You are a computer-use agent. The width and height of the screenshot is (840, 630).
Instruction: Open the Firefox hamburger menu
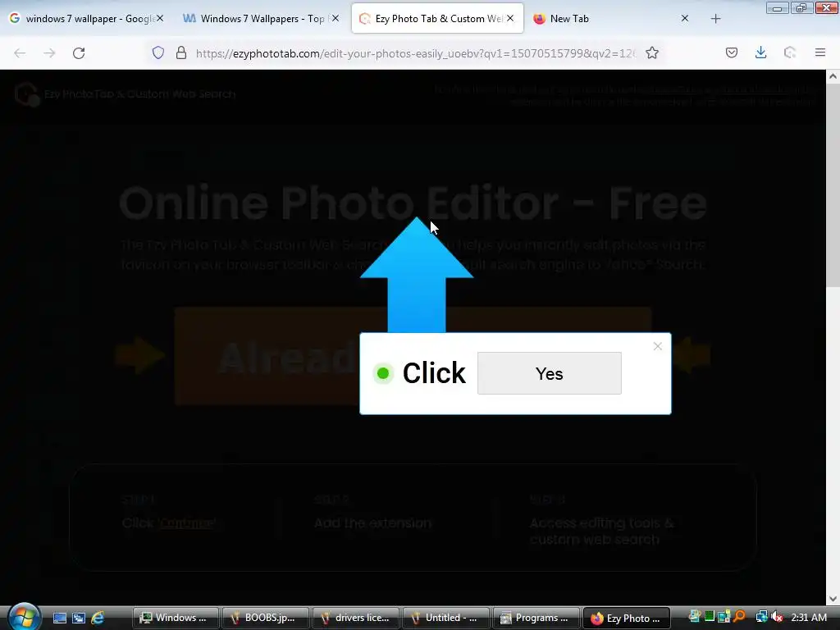[820, 52]
